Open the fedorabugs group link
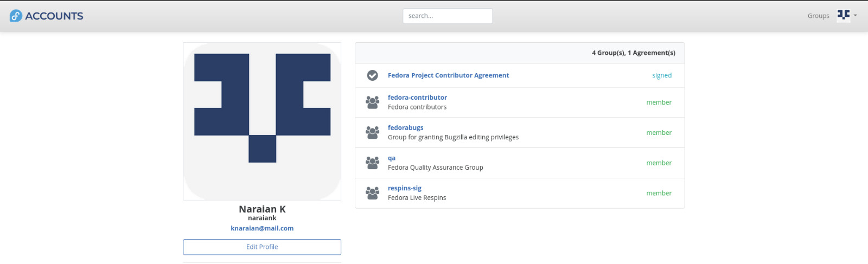This screenshot has height=264, width=868. [405, 128]
